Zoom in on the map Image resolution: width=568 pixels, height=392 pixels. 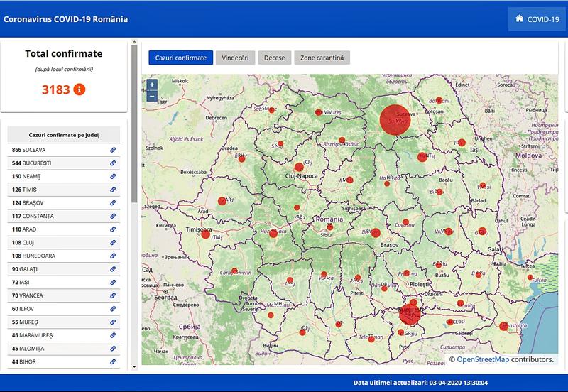[152, 85]
